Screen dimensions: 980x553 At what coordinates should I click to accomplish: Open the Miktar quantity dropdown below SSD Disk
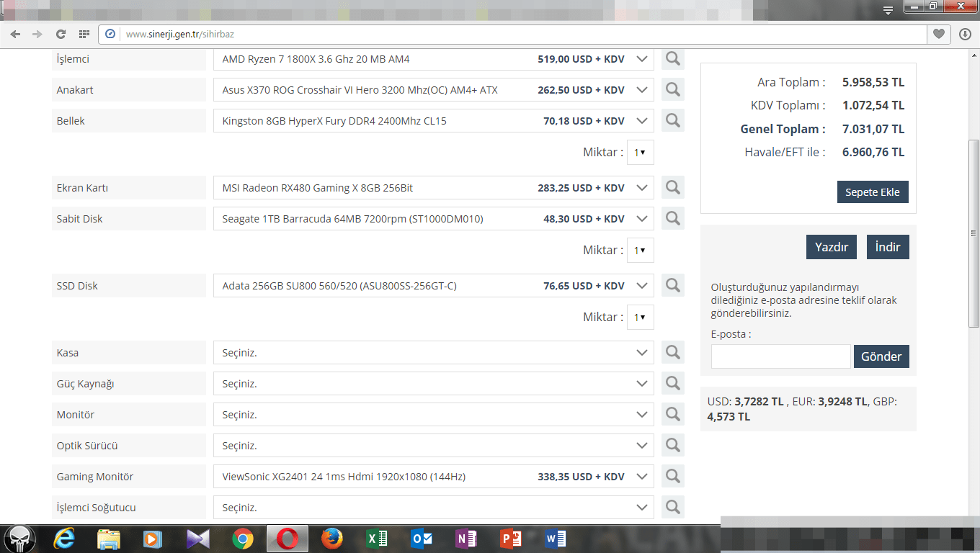point(641,318)
